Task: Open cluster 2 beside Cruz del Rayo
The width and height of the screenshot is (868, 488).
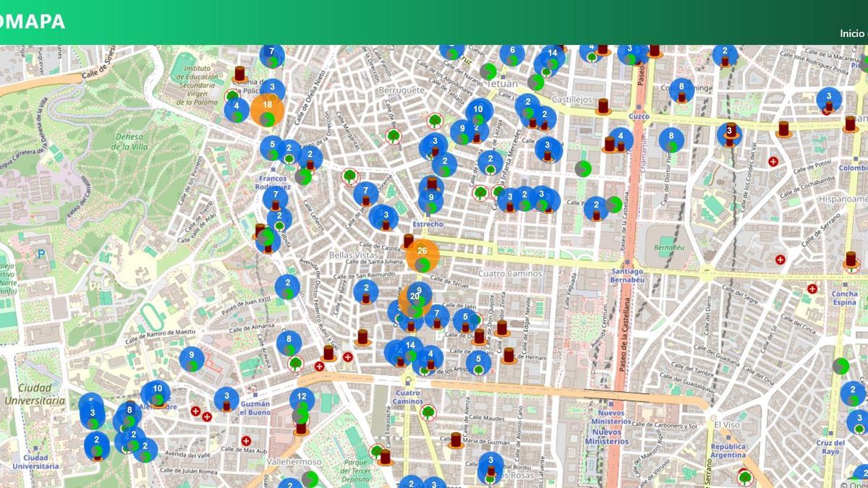Action: (x=854, y=394)
